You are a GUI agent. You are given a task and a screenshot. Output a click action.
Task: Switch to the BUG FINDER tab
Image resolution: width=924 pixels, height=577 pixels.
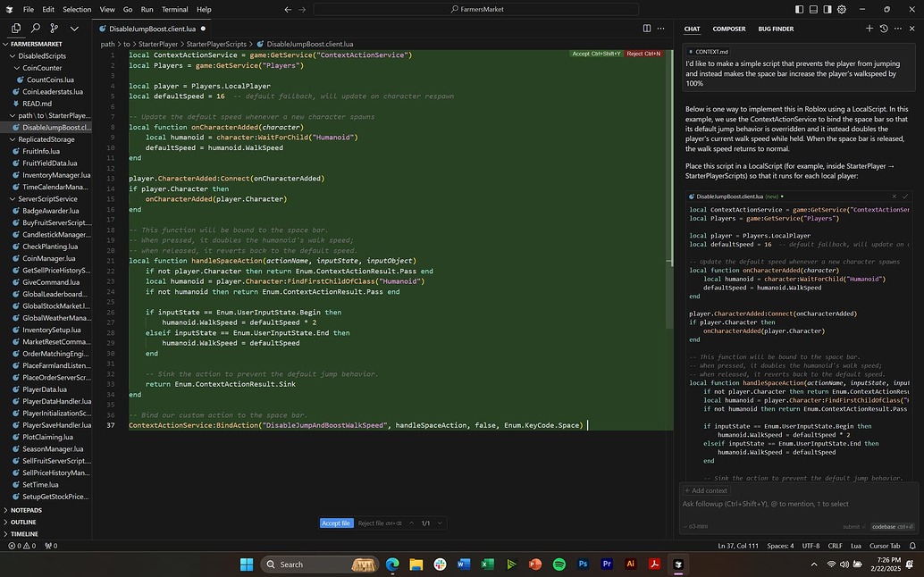point(774,29)
